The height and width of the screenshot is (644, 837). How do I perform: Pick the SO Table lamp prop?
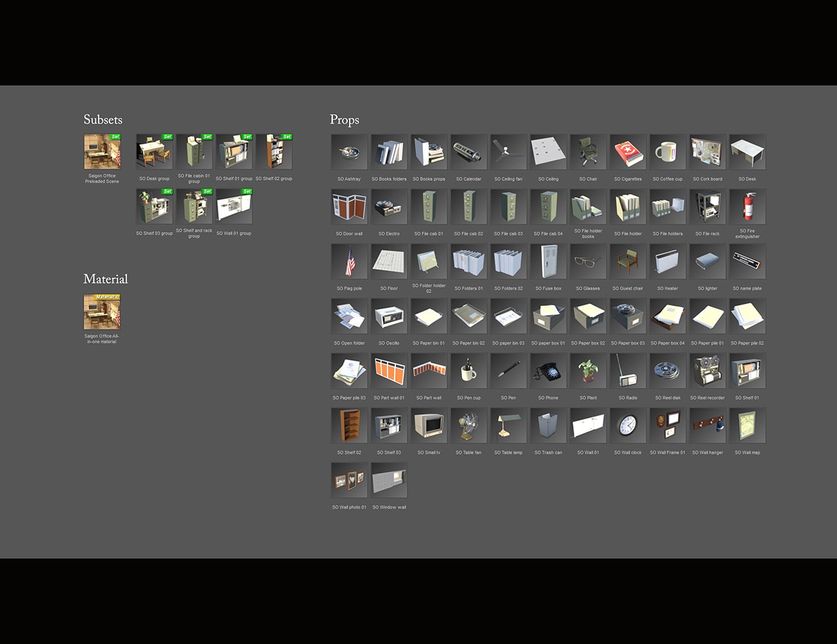pos(509,426)
